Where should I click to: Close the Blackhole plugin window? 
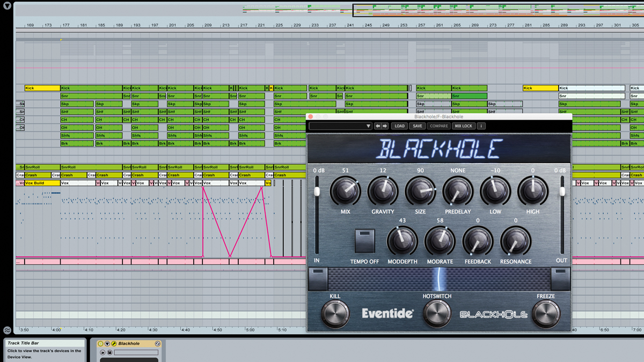click(310, 116)
